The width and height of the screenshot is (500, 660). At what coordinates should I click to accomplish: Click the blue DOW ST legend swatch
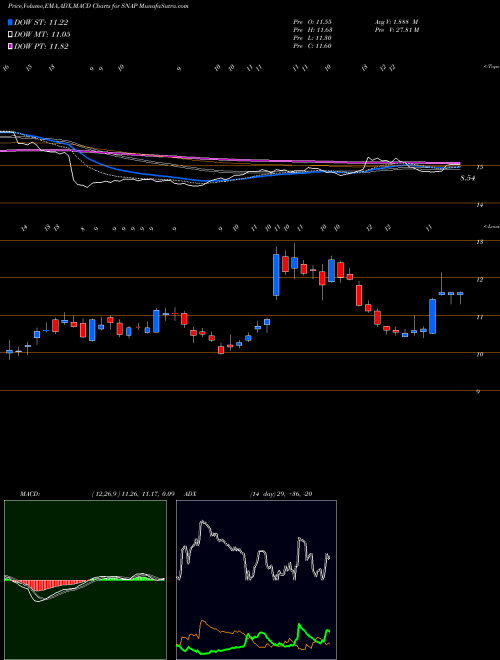click(10, 22)
